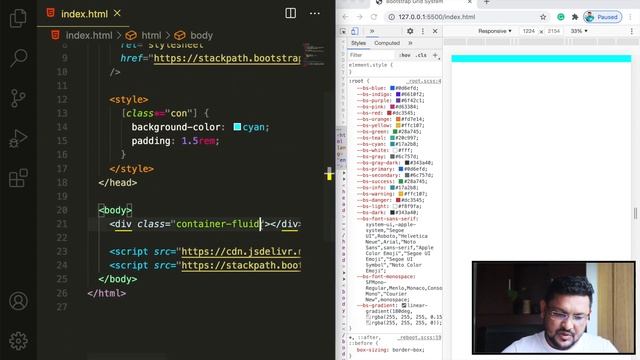Add a new style rule with plus icon
The height and width of the screenshot is (360, 640).
pos(435,55)
